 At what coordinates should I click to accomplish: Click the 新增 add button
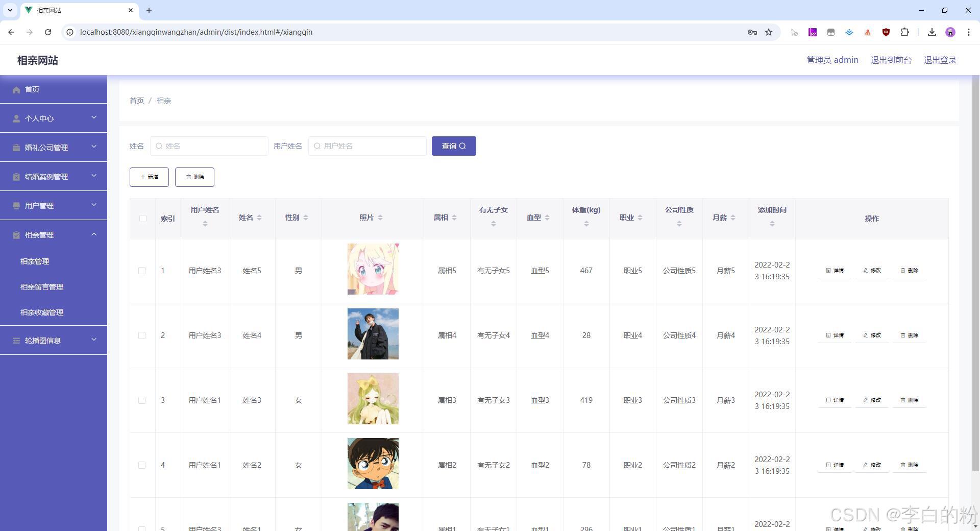(x=149, y=177)
